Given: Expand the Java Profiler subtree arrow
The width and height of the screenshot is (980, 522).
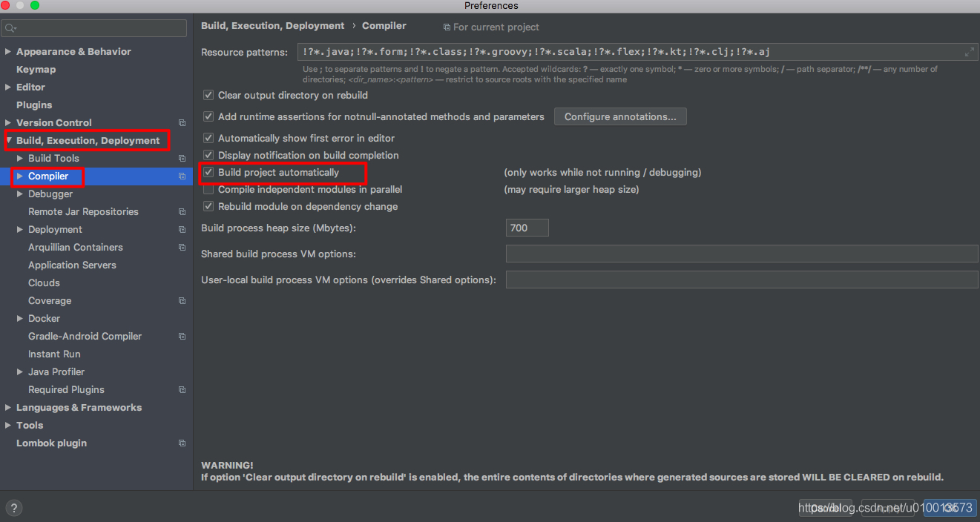Looking at the screenshot, I should coord(20,371).
